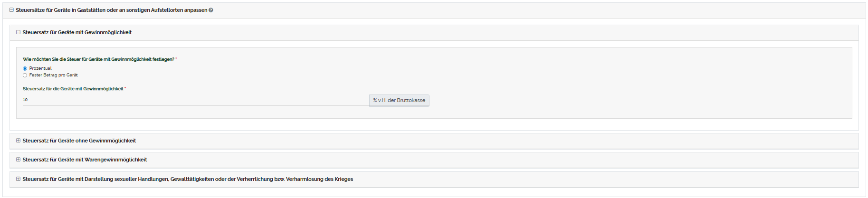The width and height of the screenshot is (868, 198).
Task: Click the Steuersätze für Geräte in Gaststätten title
Action: click(x=111, y=10)
